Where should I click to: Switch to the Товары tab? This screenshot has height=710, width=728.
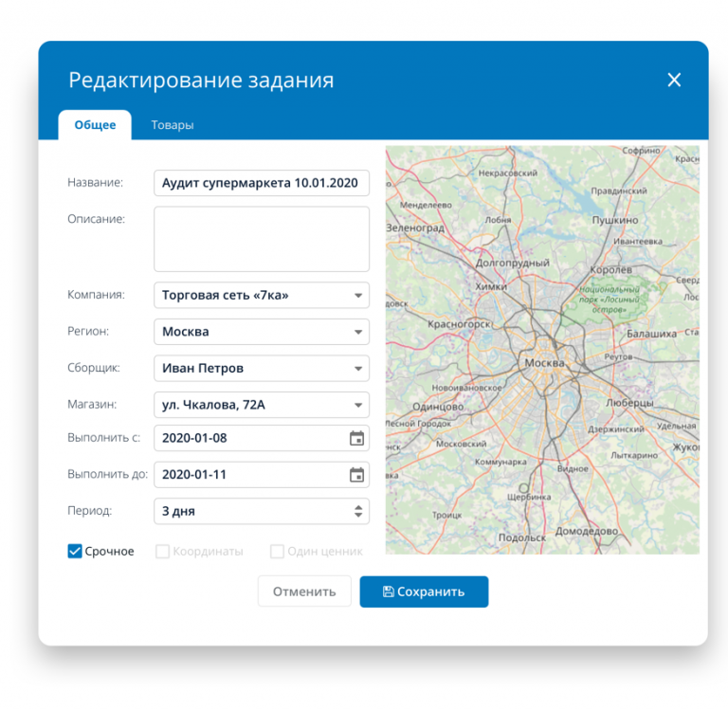173,125
